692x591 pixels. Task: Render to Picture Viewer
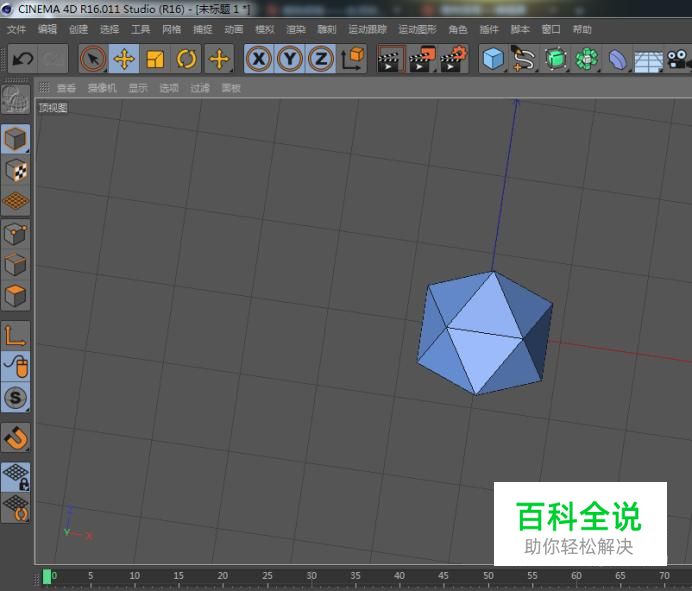coord(422,59)
